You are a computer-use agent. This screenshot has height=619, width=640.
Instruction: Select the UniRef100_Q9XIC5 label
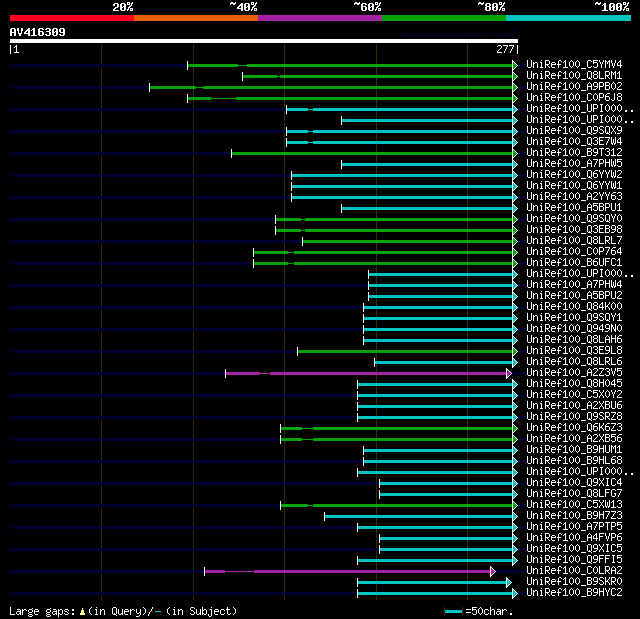(574, 549)
